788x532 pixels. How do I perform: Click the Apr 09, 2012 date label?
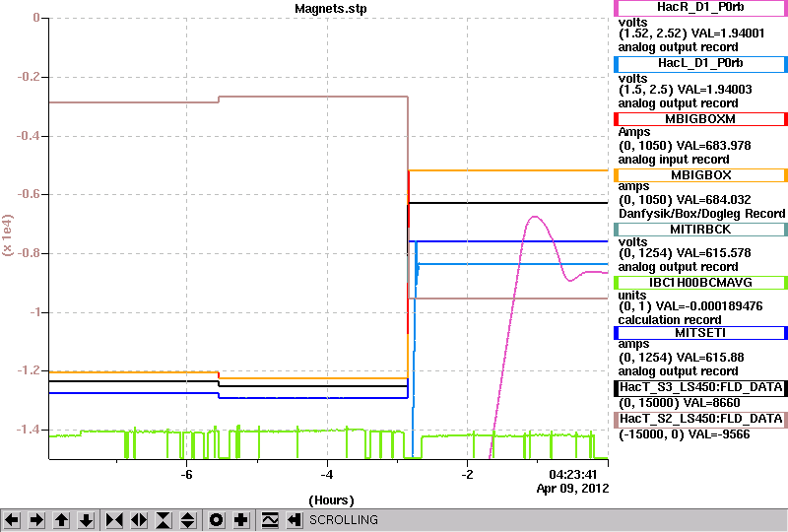point(572,489)
